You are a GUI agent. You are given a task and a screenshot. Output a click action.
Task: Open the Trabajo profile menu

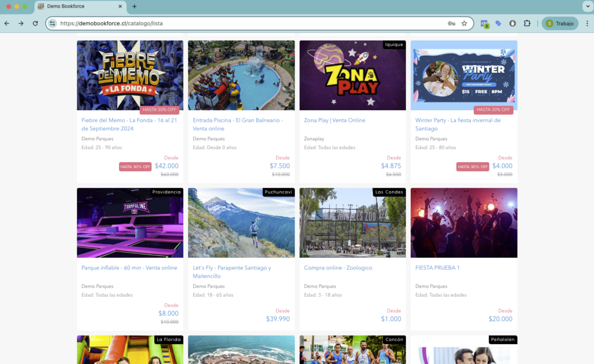coord(560,23)
